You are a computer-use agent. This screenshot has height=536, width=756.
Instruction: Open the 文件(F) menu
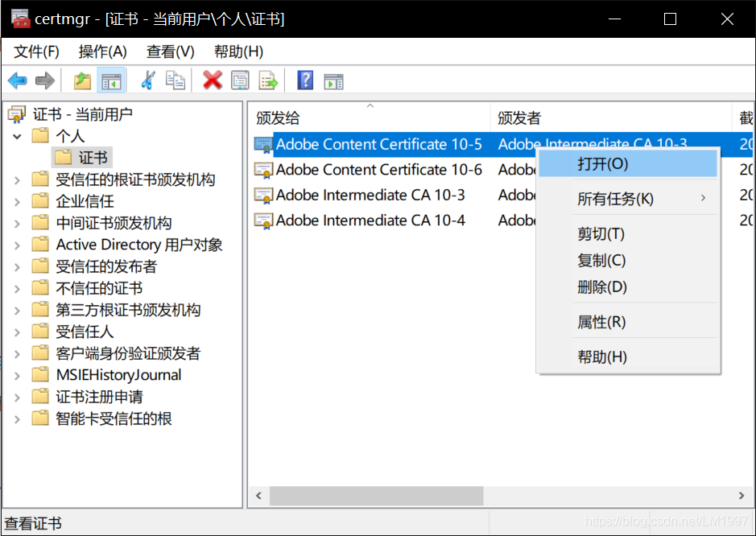(37, 52)
